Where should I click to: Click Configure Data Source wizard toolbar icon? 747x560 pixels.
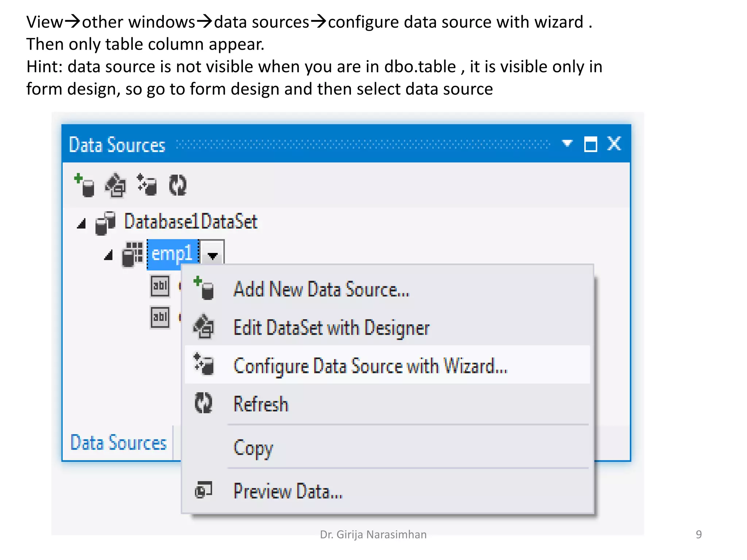click(x=147, y=186)
